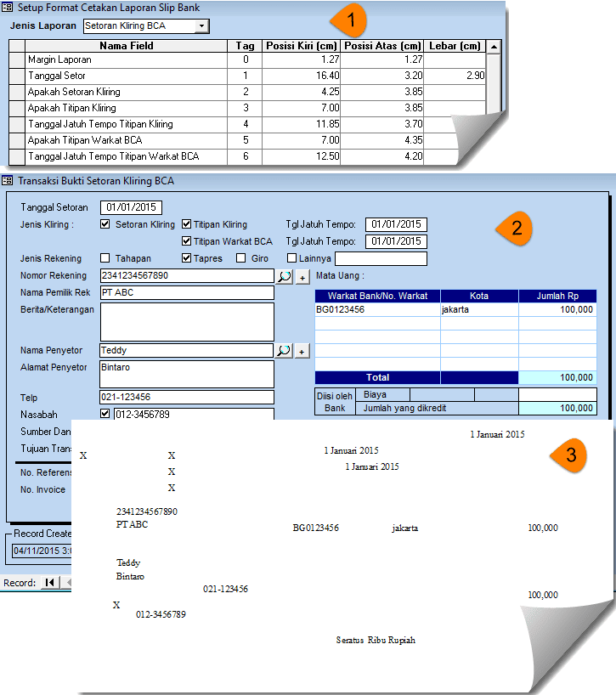This screenshot has height=695, width=616.
Task: Click the Nama Penyetor field
Action: tap(187, 350)
